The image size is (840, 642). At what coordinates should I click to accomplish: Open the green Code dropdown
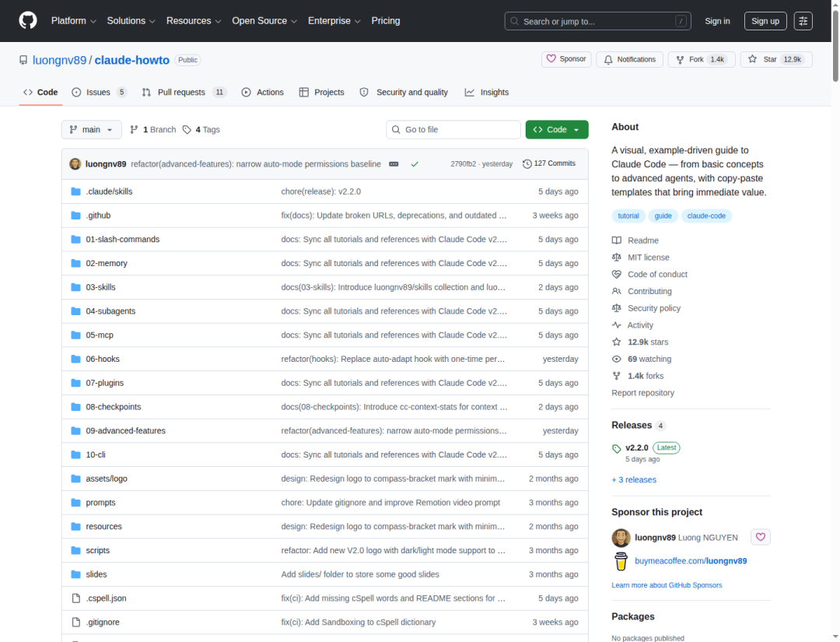point(556,129)
